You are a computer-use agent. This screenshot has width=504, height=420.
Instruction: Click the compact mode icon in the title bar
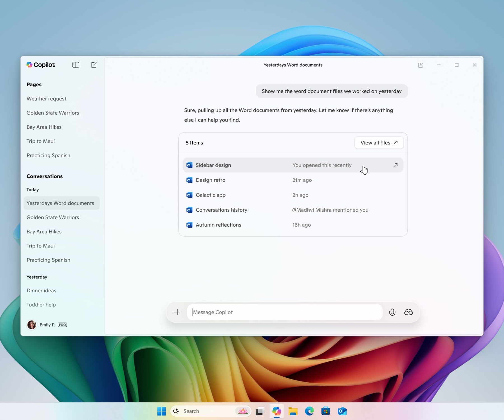pyautogui.click(x=421, y=65)
